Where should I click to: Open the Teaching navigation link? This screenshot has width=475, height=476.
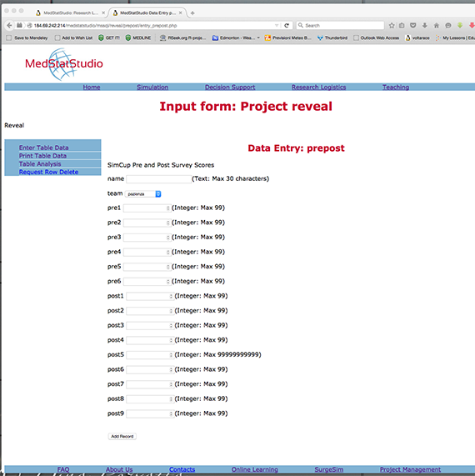click(396, 88)
